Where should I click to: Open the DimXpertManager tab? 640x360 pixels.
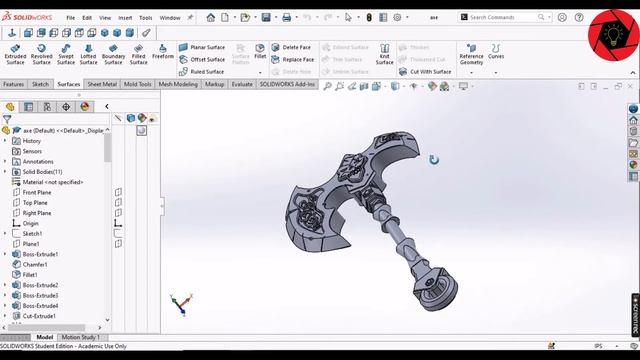click(x=66, y=107)
